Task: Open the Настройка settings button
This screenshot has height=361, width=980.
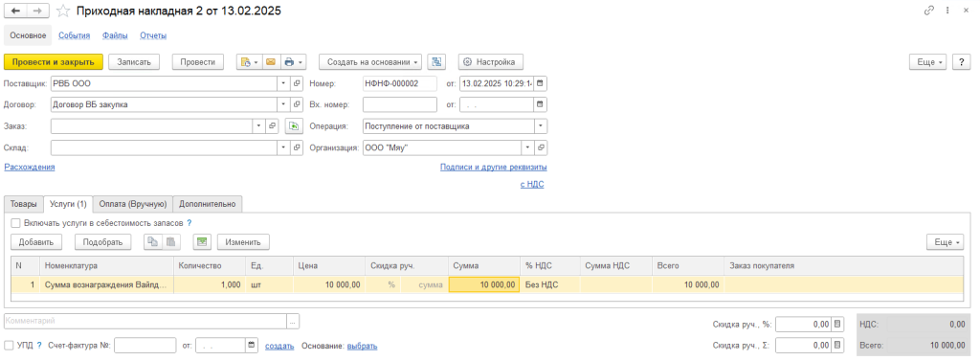Action: [491, 62]
